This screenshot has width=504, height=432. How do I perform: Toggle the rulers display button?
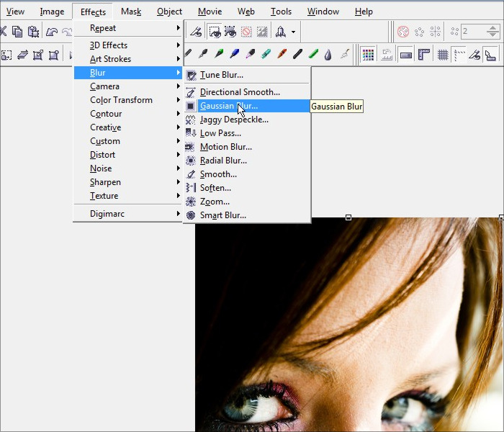(424, 55)
